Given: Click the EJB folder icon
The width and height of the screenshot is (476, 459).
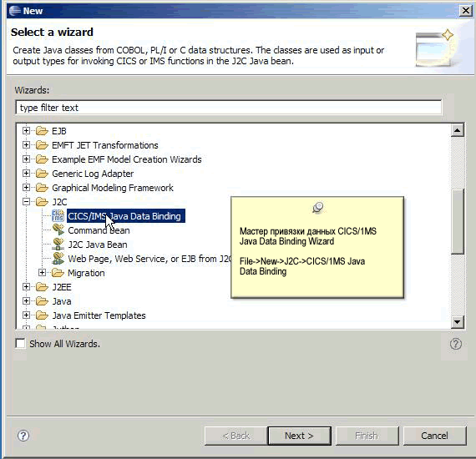Looking at the screenshot, I should (42, 131).
